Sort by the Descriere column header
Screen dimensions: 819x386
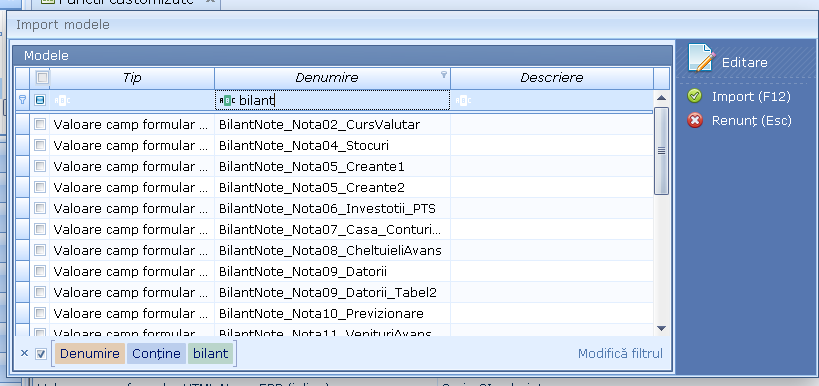[552, 78]
